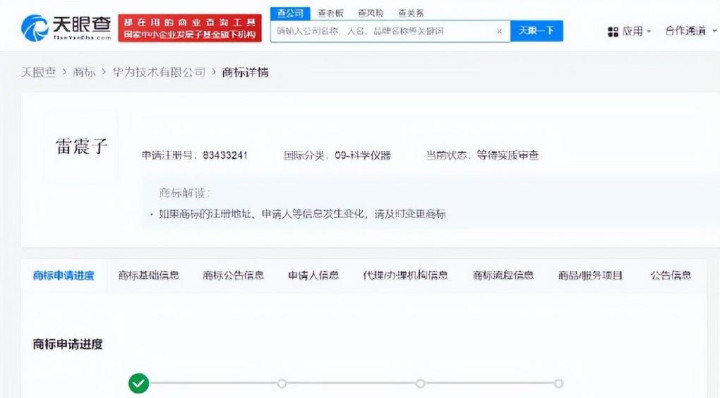Image resolution: width=720 pixels, height=398 pixels.
Task: Switch to the 查风险 search tab
Action: point(371,13)
